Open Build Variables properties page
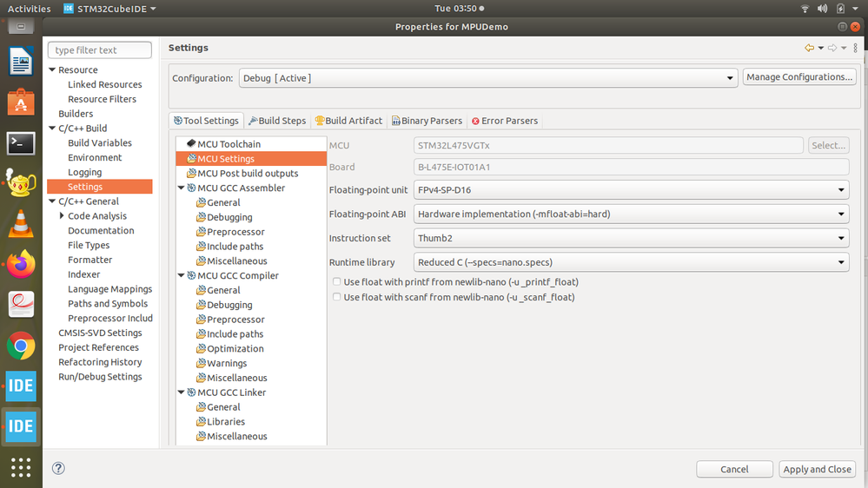 point(100,142)
